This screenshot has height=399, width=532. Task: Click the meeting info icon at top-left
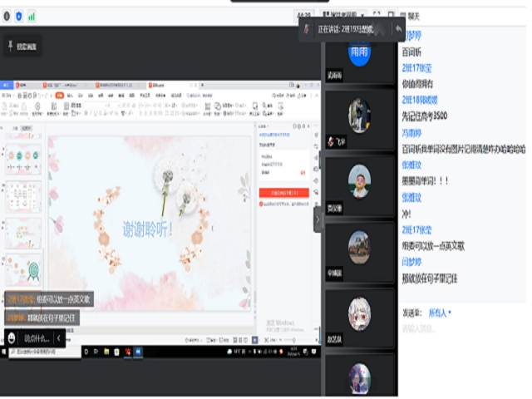[x=7, y=16]
